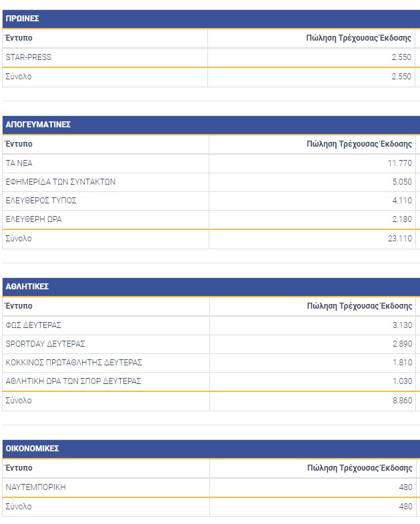
Task: Open the ΦΩΣ ΔΕΥΤΕΡΑΣ entry
Action: [x=33, y=325]
